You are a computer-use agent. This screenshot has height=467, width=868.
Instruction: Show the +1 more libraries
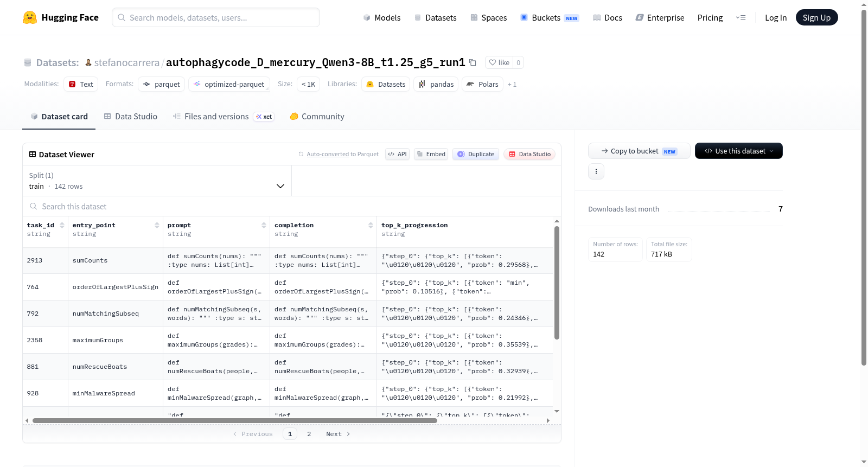[x=512, y=84]
